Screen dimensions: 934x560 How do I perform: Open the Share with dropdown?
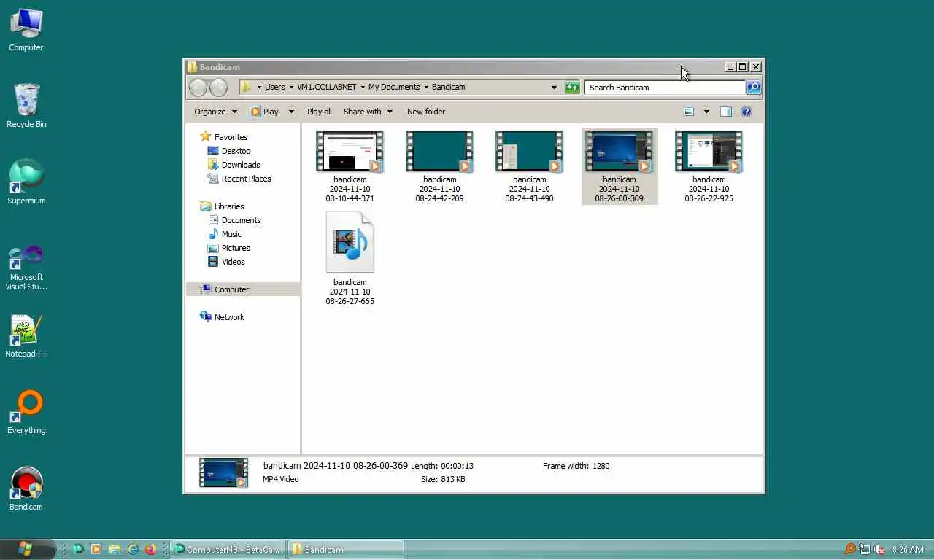click(x=368, y=112)
